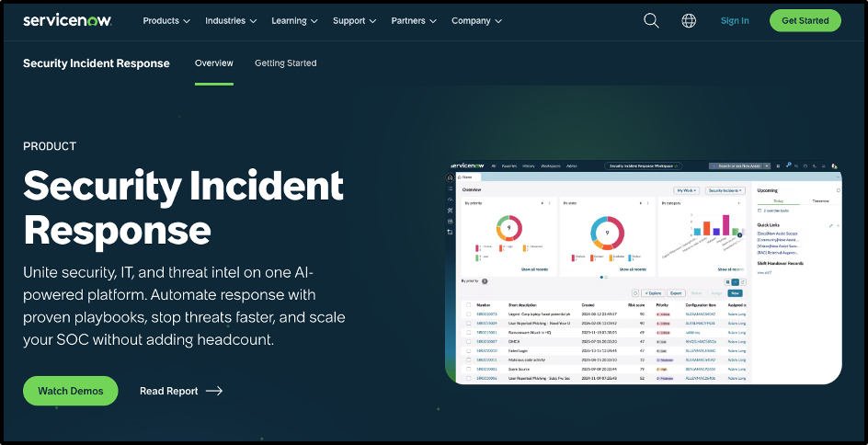Viewport: 868px width, 445px height.
Task: Click the By priority donut chart
Action: coord(508,228)
